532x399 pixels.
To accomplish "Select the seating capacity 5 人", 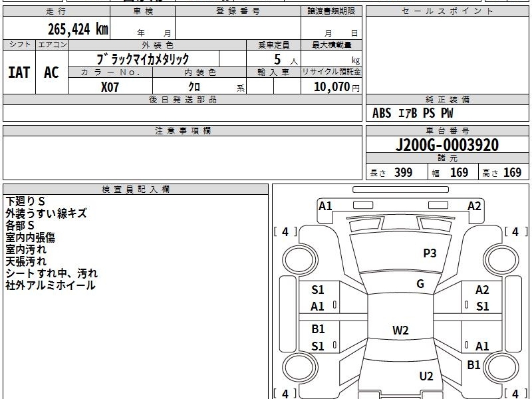I will [286, 60].
